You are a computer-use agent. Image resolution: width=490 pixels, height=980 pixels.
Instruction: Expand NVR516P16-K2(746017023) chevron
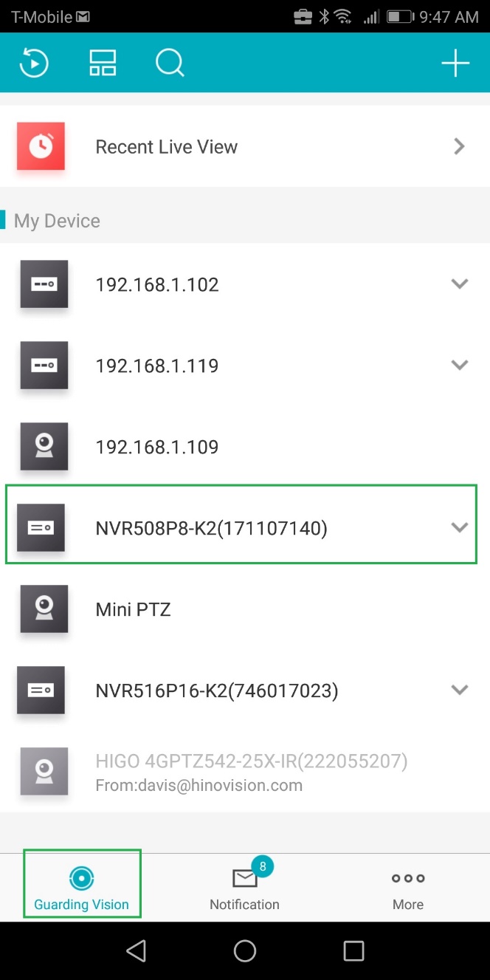click(x=460, y=690)
